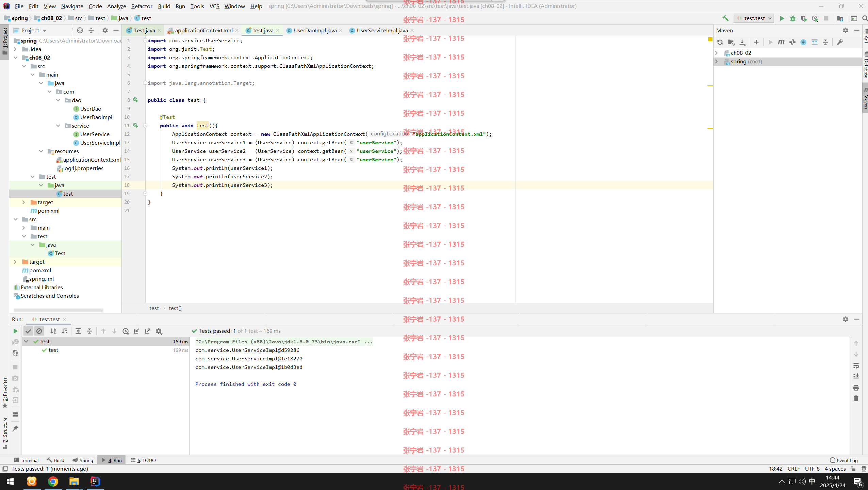Open Run toolbar settings gear icon
The width and height of the screenshot is (868, 490).
tap(159, 331)
